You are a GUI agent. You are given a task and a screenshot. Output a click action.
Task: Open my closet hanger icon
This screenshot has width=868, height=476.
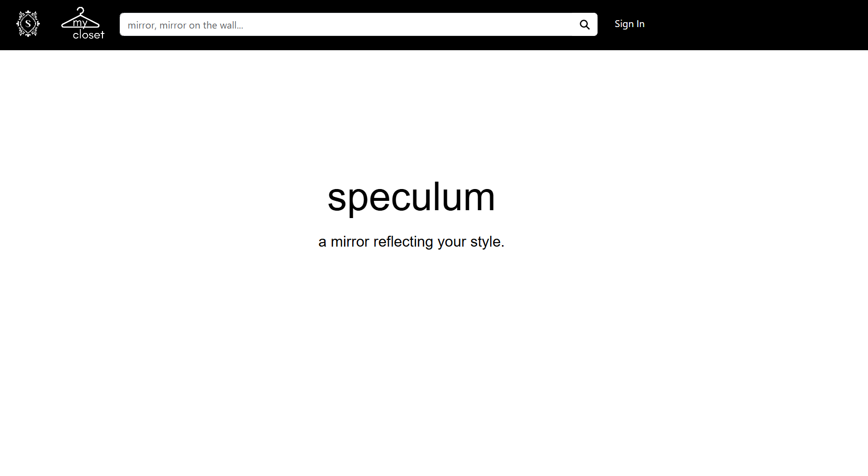82,24
